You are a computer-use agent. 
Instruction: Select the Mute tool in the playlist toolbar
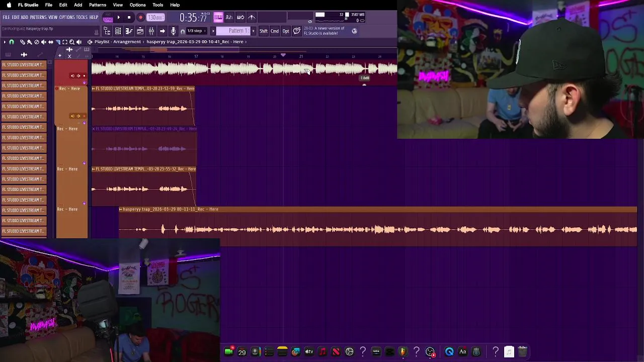43,42
